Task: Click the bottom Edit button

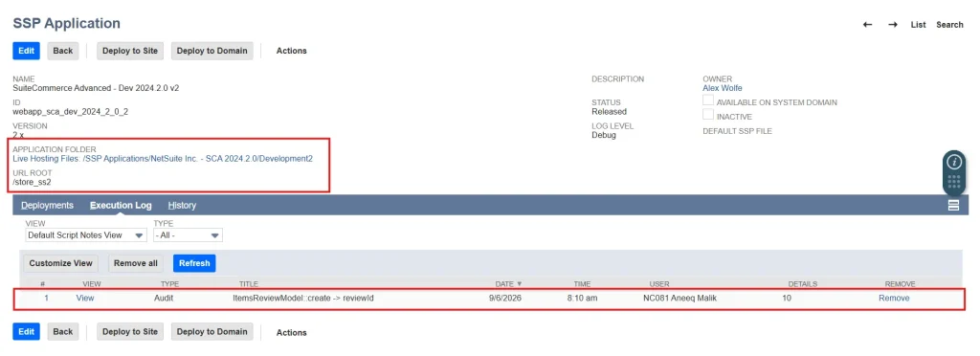Action: tap(26, 332)
